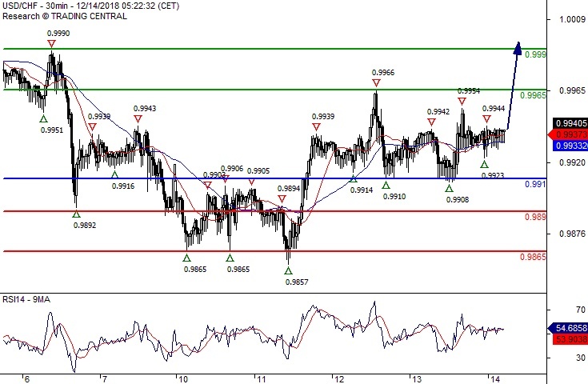Screen dimensions: 588x384
Task: Click the green triangle marker above the 0.9951 label
Action: [x=43, y=119]
